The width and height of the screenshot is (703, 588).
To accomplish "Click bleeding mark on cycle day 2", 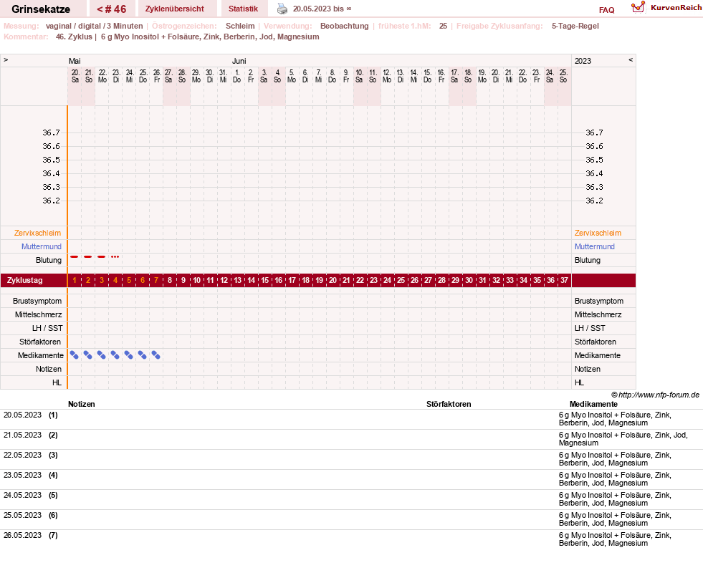I will point(88,257).
